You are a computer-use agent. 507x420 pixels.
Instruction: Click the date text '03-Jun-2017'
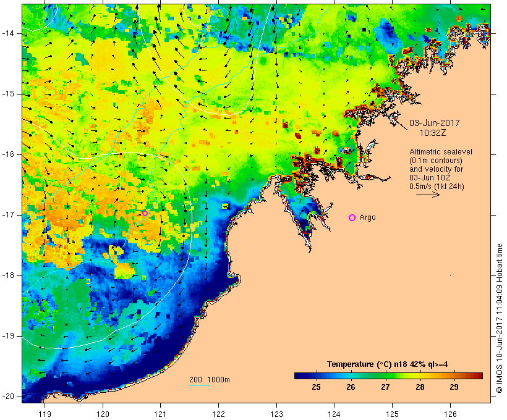point(435,123)
